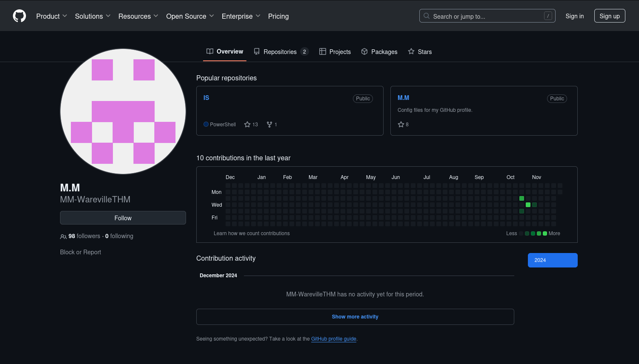The image size is (639, 364).
Task: Click Show more activity
Action: pos(355,317)
